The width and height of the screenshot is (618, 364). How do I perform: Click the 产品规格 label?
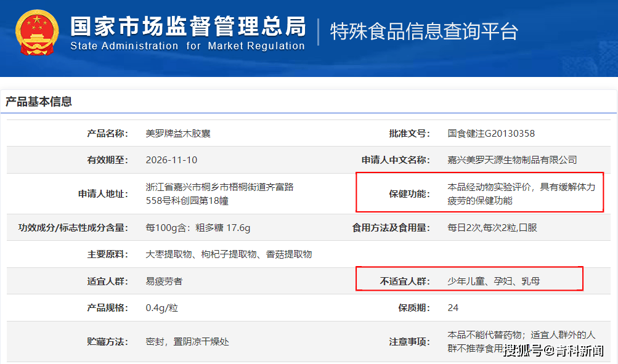pos(108,308)
